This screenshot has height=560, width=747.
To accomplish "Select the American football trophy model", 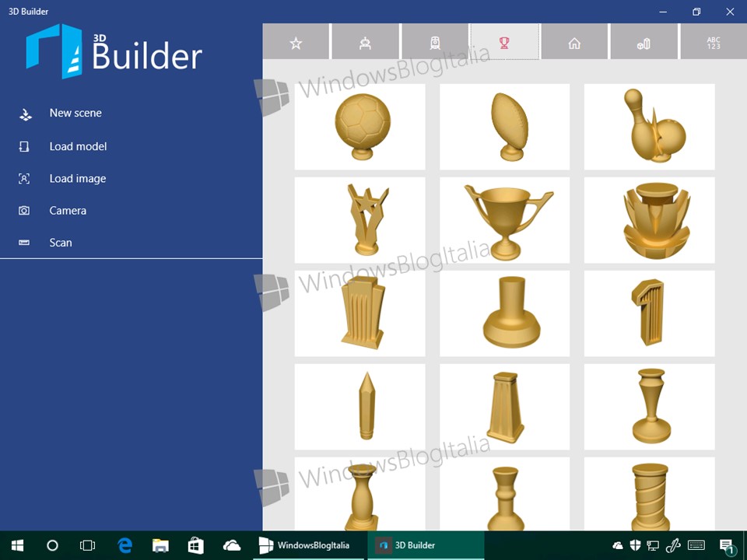I will [504, 127].
